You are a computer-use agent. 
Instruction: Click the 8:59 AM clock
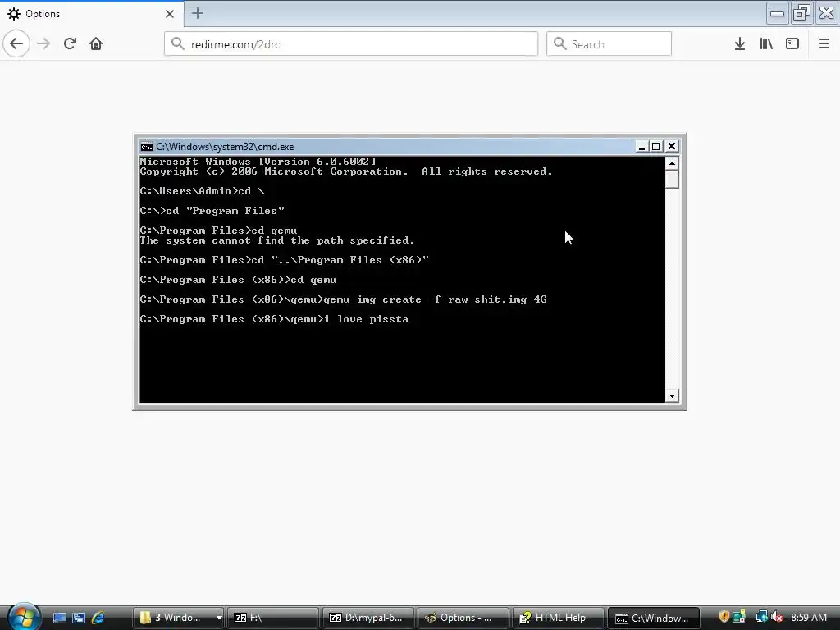pos(809,617)
